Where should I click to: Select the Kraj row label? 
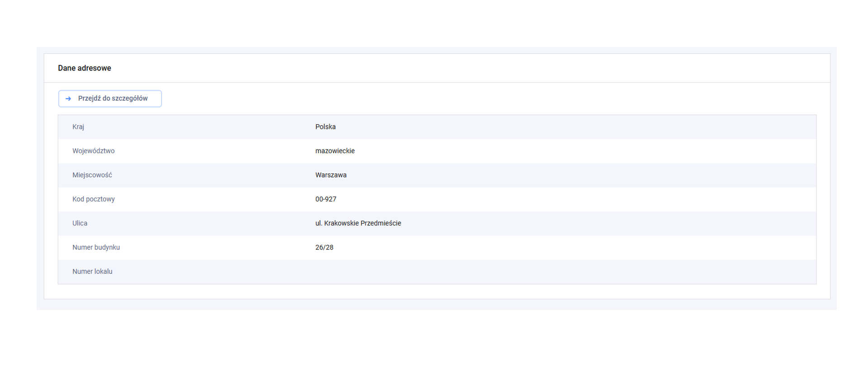pos(78,127)
